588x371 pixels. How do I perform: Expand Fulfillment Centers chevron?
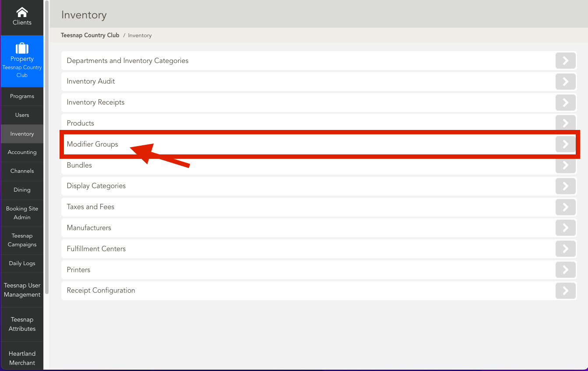[x=565, y=249]
